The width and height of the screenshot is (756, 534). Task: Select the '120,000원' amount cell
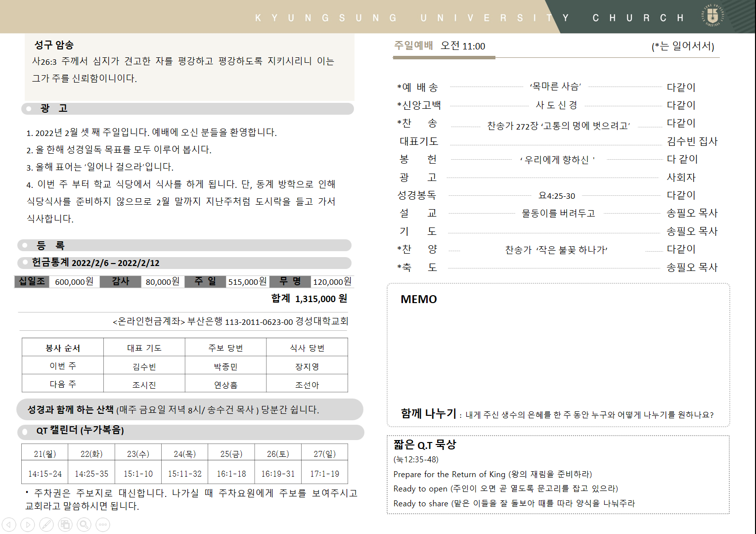coord(332,281)
